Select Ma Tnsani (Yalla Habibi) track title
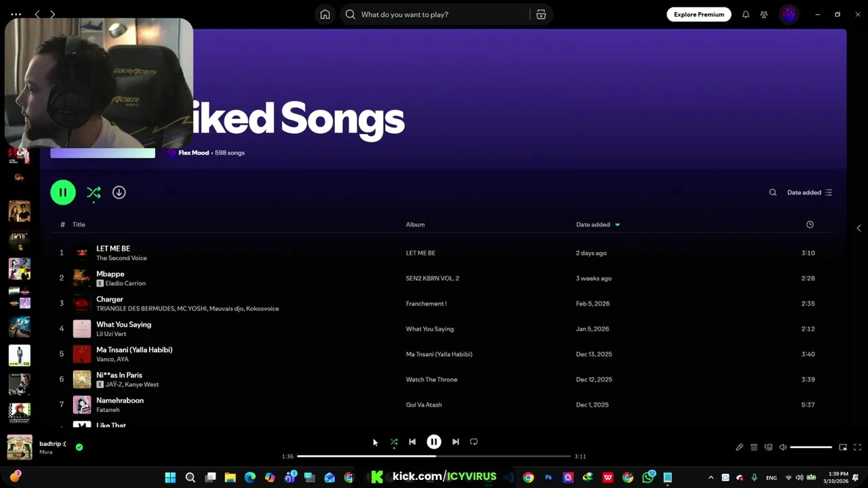Viewport: 868px width, 488px height. pyautogui.click(x=134, y=350)
